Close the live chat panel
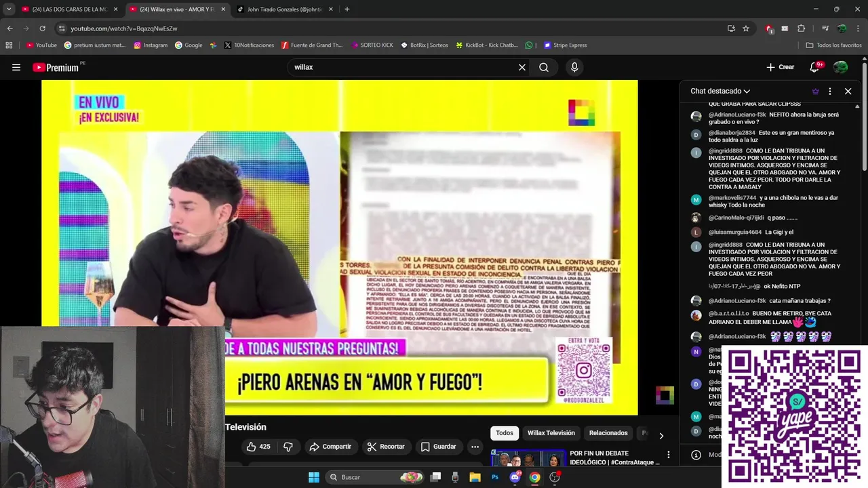 (x=848, y=91)
